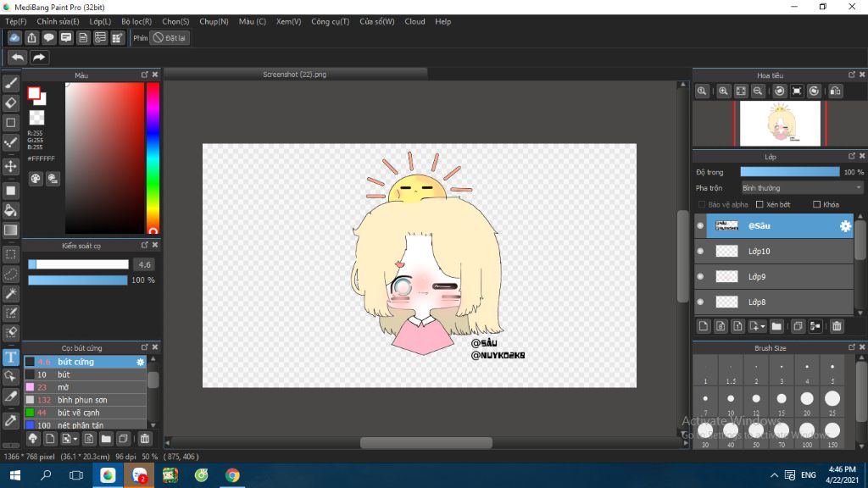
Task: Undock the Màu panel with float icon
Action: pyautogui.click(x=144, y=75)
